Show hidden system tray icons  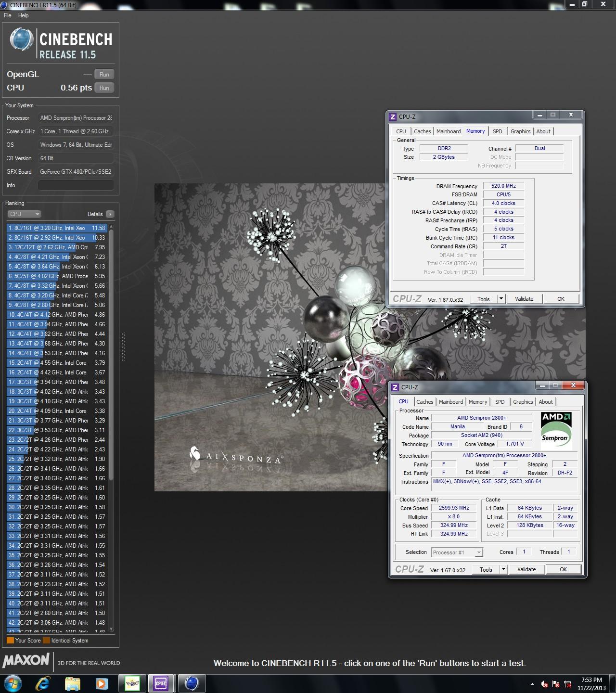pyautogui.click(x=532, y=684)
